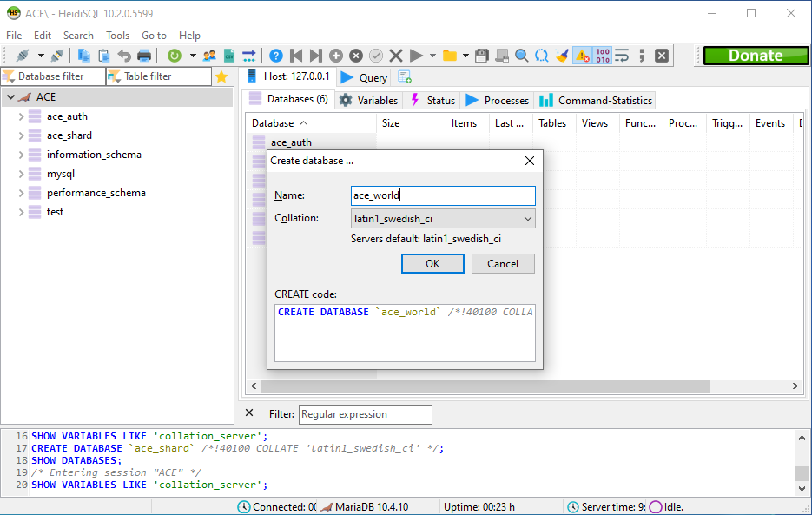The height and width of the screenshot is (515, 812).
Task: Switch to the Command-Statistics tab
Action: point(596,100)
